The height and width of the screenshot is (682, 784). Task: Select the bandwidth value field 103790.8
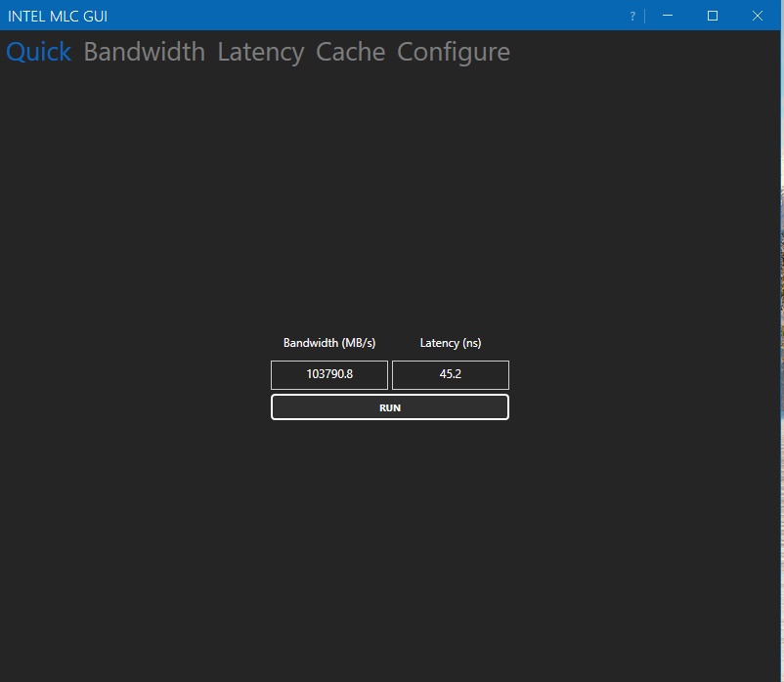(329, 375)
